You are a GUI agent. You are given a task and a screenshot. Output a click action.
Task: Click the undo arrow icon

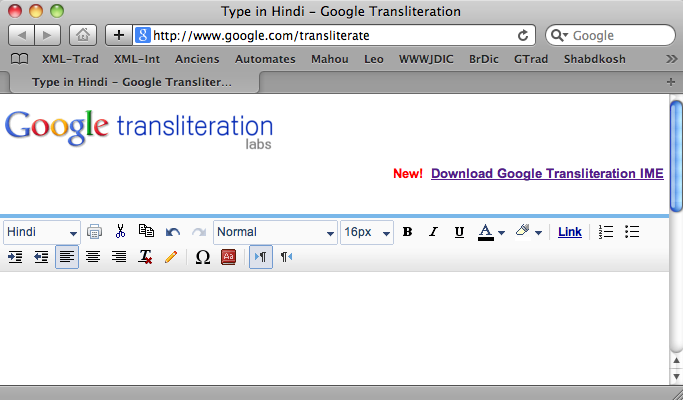point(173,232)
